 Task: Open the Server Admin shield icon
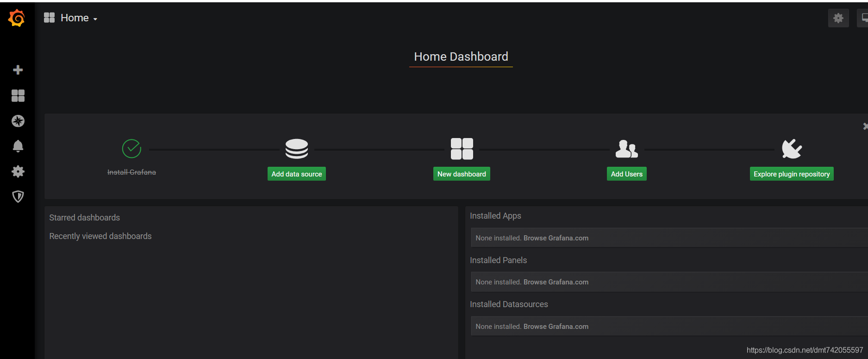[18, 197]
